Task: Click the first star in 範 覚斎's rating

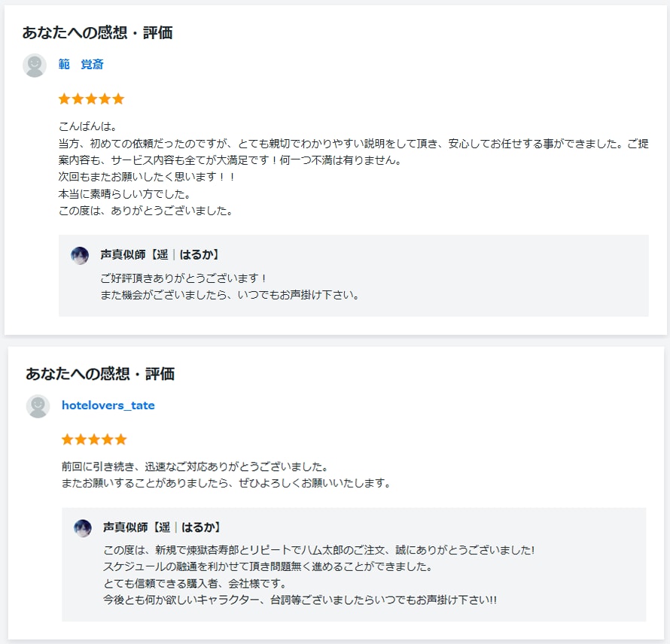Action: click(x=65, y=99)
